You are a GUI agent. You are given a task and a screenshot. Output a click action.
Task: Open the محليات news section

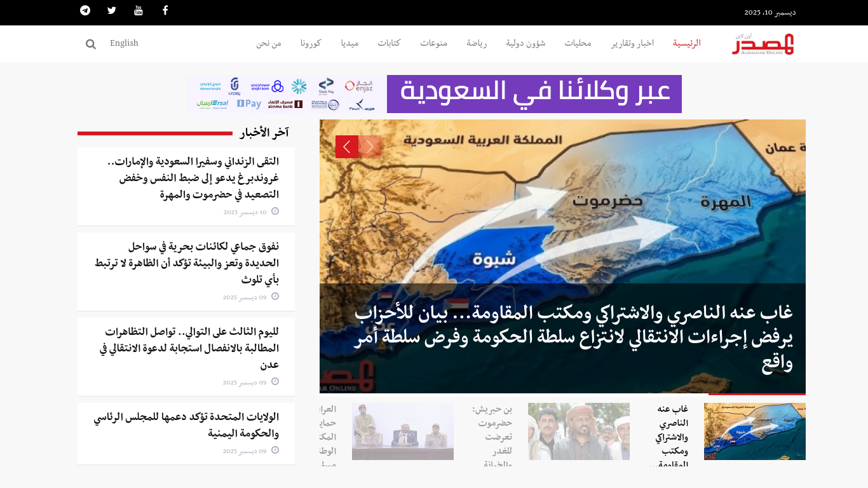pyautogui.click(x=577, y=43)
